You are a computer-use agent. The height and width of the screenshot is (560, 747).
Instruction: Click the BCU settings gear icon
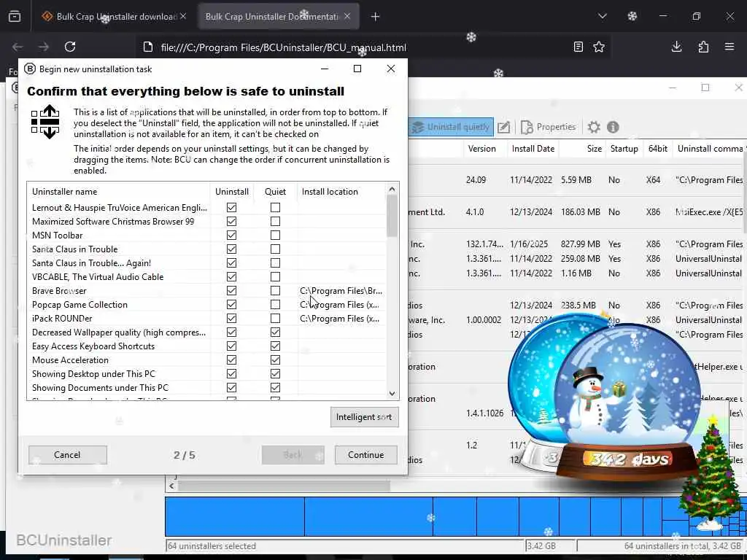594,127
